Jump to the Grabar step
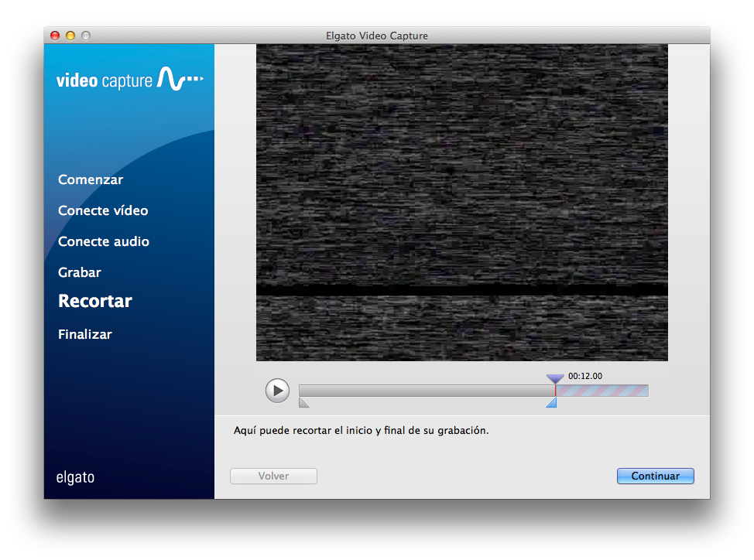 [x=80, y=272]
